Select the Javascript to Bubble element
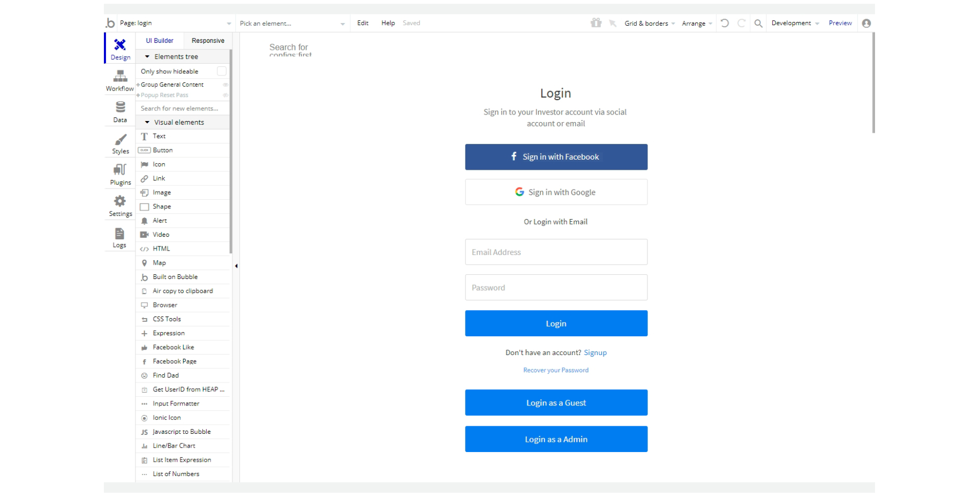Viewport: 980px width, 497px height. coord(183,432)
